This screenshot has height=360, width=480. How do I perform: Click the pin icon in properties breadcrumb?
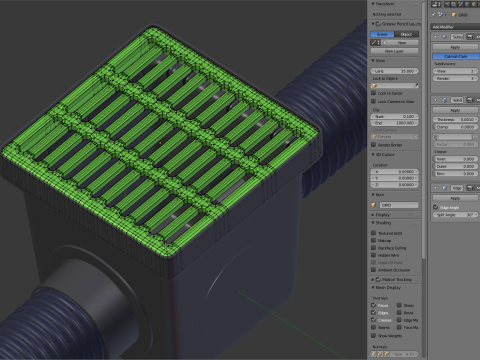pyautogui.click(x=434, y=15)
